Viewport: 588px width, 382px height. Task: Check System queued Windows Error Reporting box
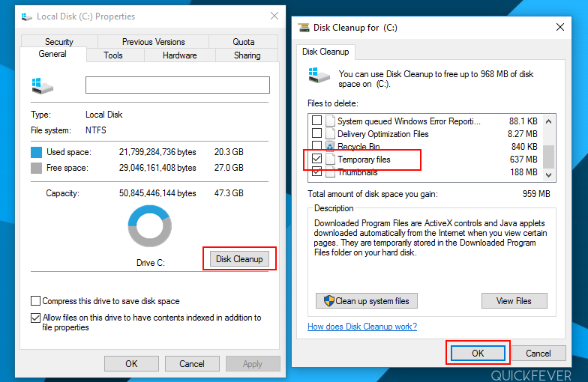(x=316, y=120)
